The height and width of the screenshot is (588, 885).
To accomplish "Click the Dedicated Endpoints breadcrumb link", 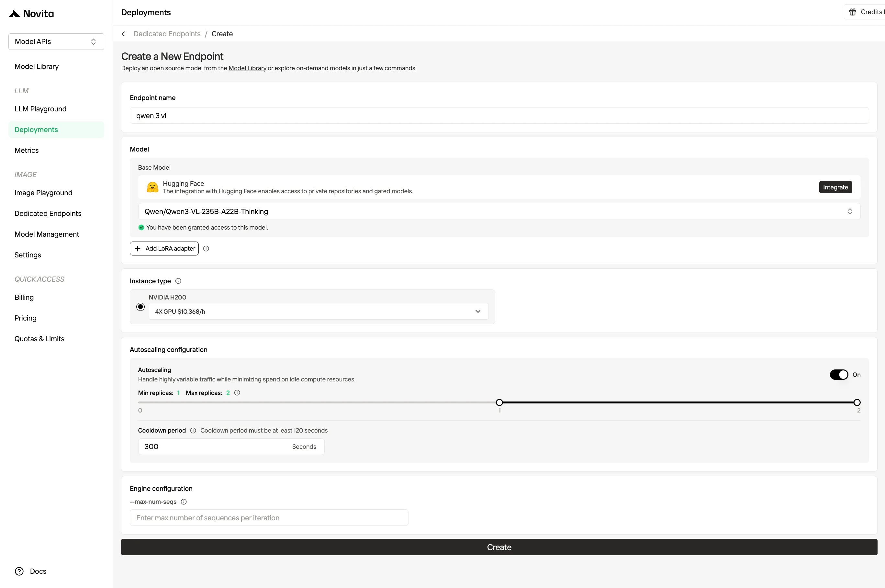I will point(167,34).
